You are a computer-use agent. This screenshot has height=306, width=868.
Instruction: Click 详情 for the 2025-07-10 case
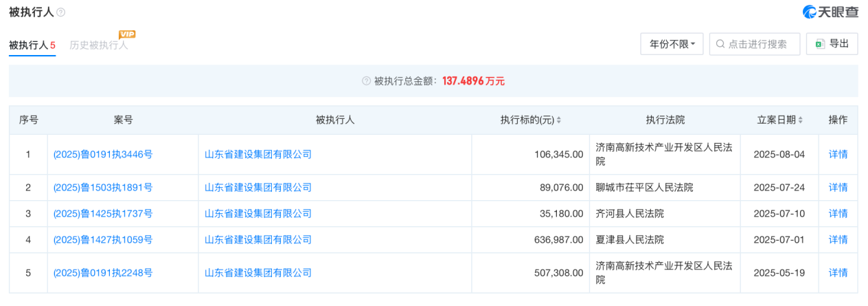tap(838, 214)
